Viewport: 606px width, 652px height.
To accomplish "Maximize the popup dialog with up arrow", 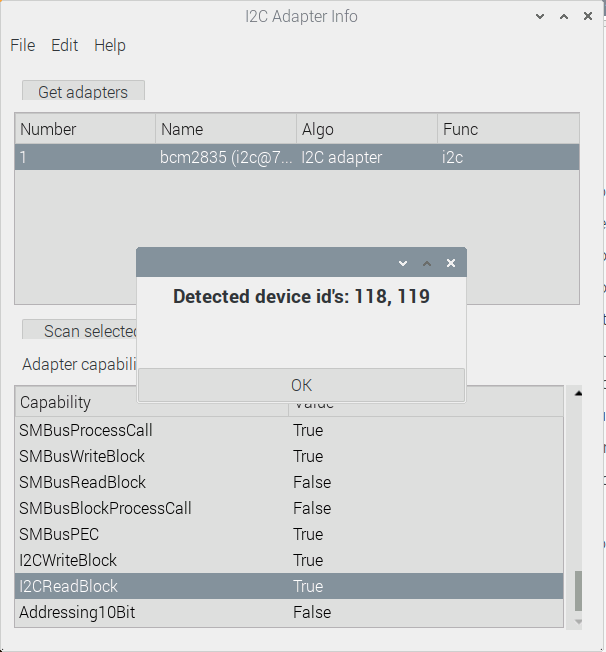I will (x=427, y=263).
